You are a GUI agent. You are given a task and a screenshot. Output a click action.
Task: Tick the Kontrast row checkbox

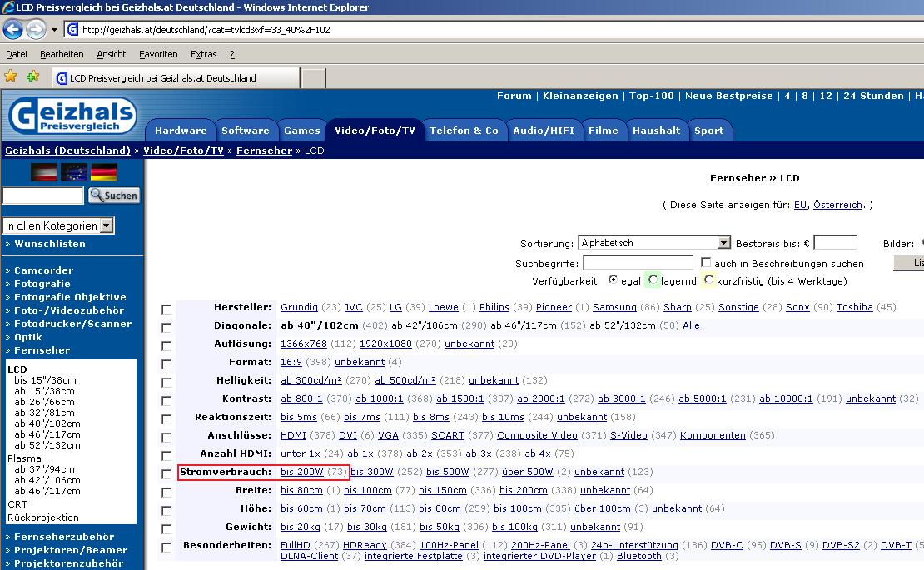[166, 401]
